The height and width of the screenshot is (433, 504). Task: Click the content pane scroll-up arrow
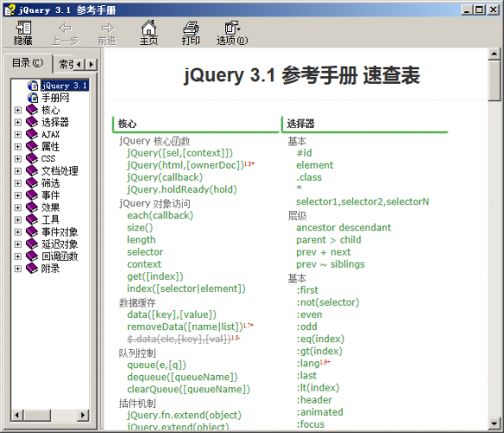[x=494, y=54]
